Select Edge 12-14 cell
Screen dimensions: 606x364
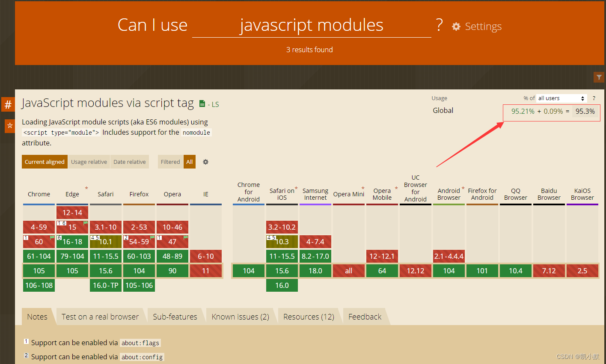pos(72,213)
